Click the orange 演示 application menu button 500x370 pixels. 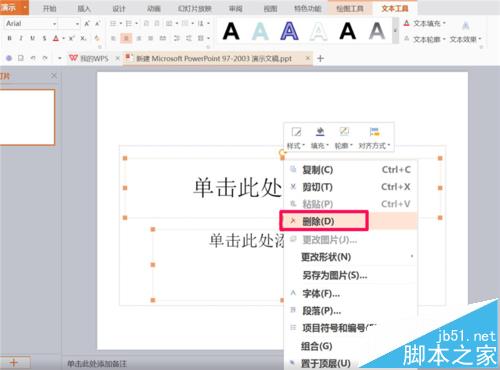click(14, 7)
